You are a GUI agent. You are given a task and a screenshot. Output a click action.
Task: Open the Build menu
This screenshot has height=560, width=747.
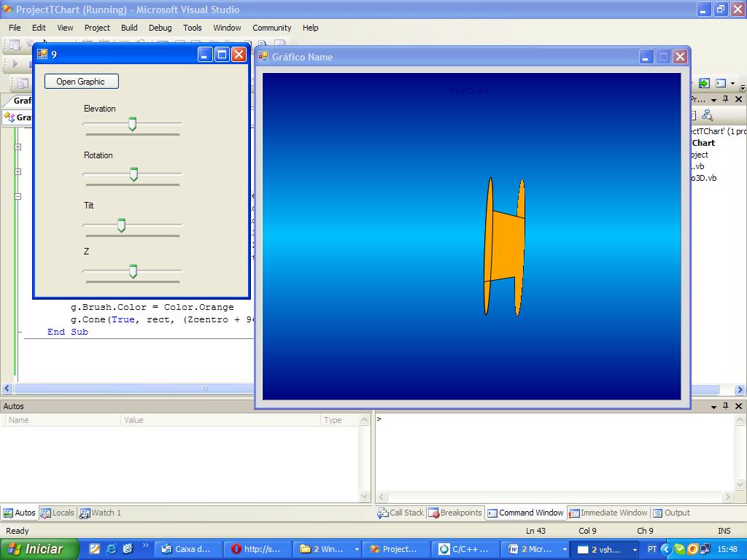point(129,28)
